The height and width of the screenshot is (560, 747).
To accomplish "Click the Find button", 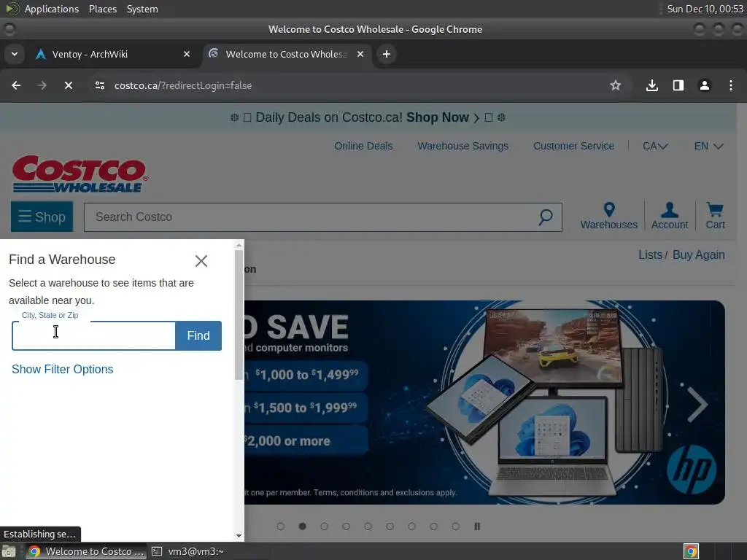I will (x=198, y=335).
